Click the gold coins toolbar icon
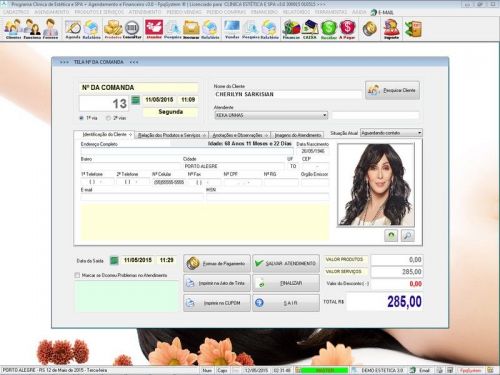The width and height of the screenshot is (500, 375). click(x=370, y=29)
